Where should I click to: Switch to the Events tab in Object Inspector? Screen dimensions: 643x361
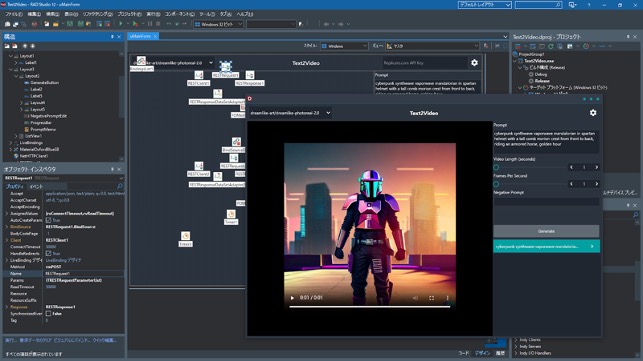36,186
